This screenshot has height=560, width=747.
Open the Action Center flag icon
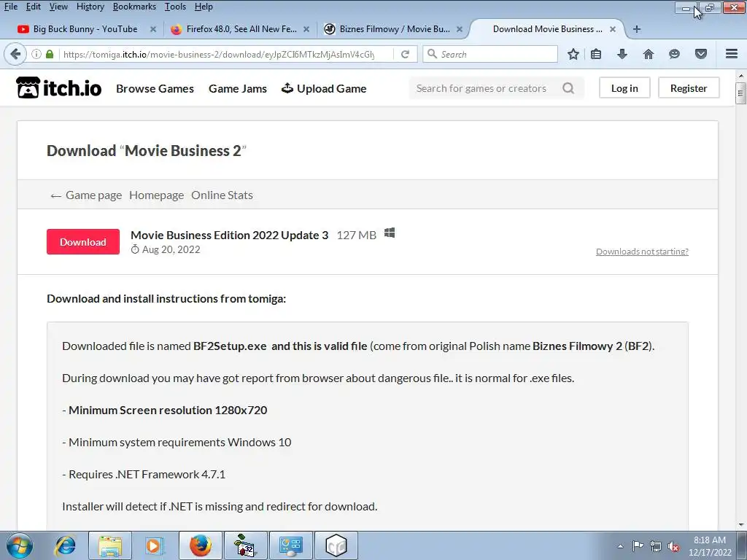coord(638,546)
